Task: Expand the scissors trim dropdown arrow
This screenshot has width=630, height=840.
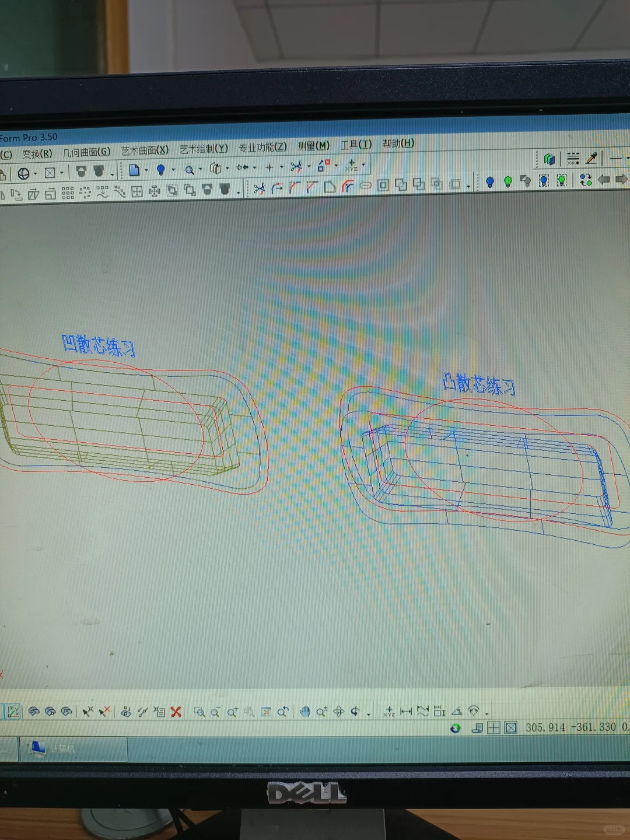Action: pyautogui.click(x=309, y=166)
